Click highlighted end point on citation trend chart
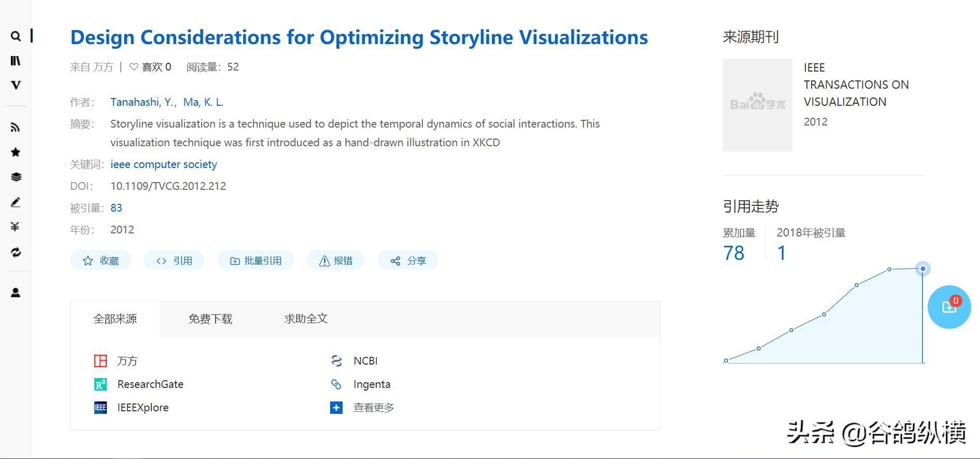This screenshot has width=980, height=459. coord(922,269)
